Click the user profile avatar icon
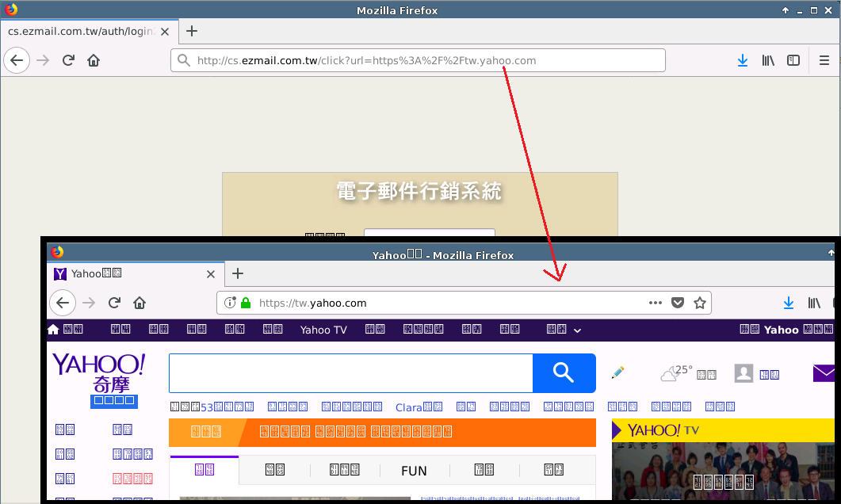The height and width of the screenshot is (504, 841). click(744, 373)
